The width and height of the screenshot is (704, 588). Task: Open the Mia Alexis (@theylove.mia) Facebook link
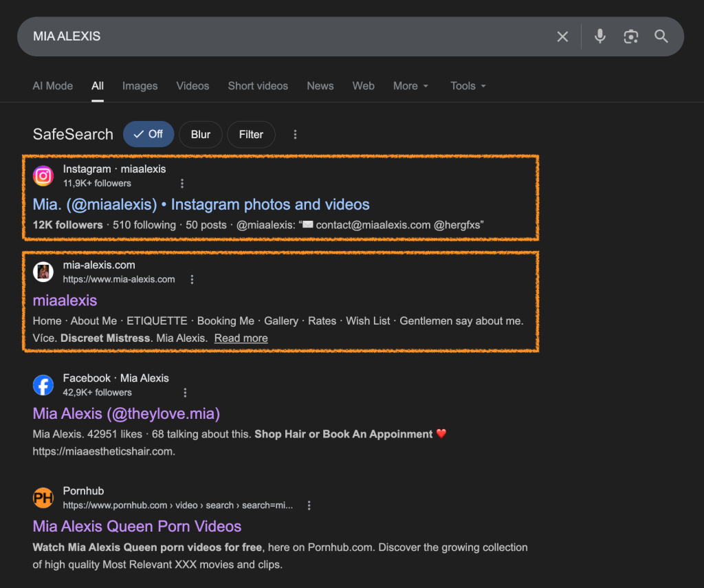coord(126,413)
